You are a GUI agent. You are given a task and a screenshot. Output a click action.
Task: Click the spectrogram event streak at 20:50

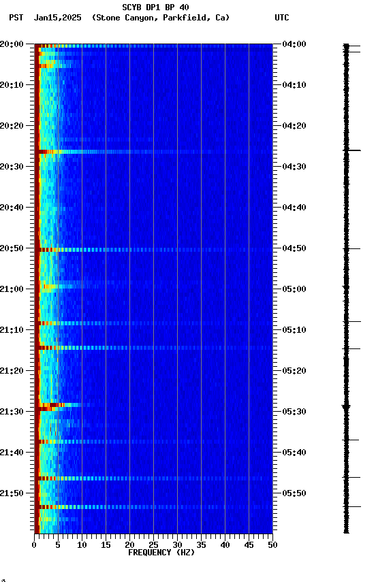pos(153,250)
